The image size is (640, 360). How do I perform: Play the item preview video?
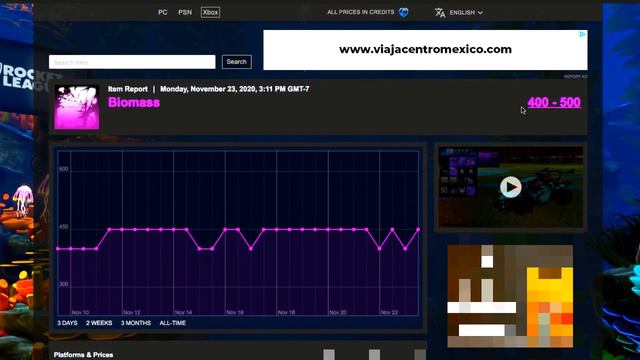pos(511,187)
